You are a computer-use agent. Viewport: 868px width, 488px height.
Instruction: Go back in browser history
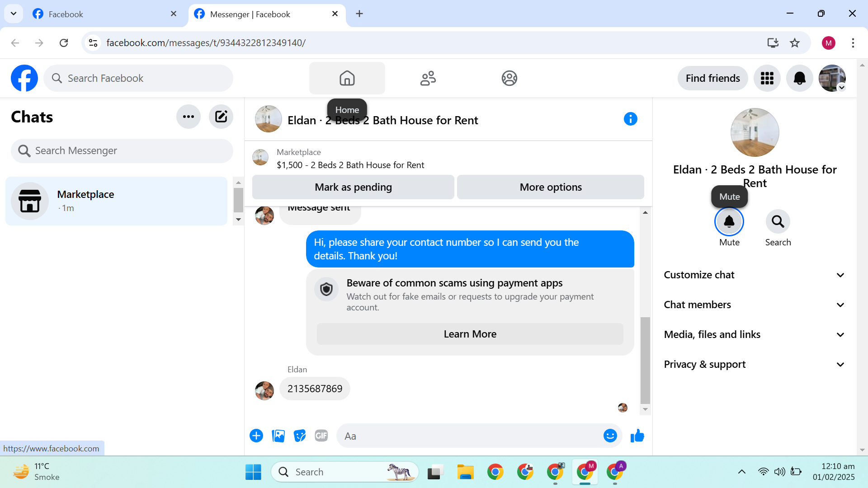tap(15, 43)
